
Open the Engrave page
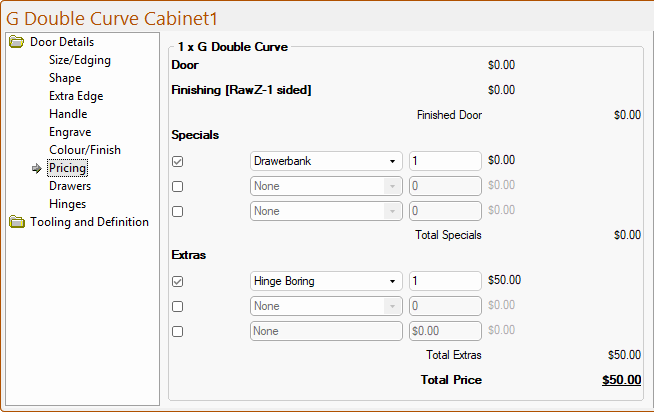(70, 132)
